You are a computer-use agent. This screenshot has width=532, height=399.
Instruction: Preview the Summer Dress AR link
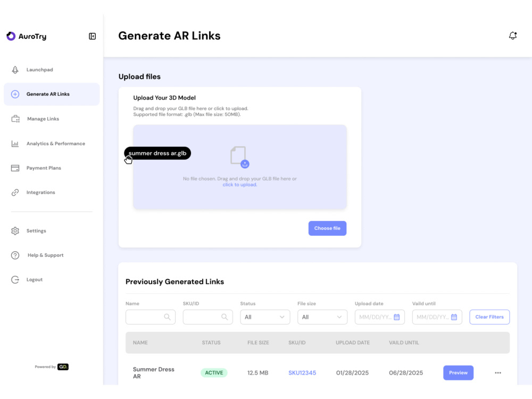pyautogui.click(x=458, y=373)
